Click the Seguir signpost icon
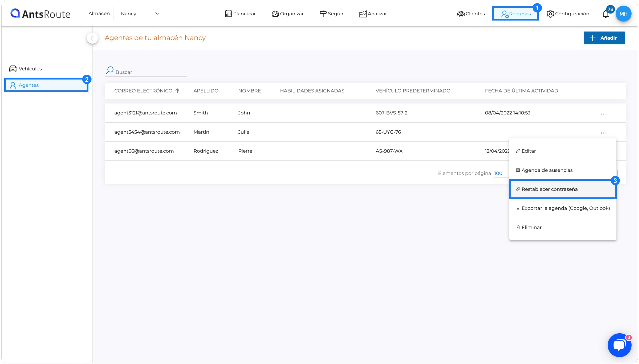Viewport: 639px width, 364px height. tap(323, 14)
